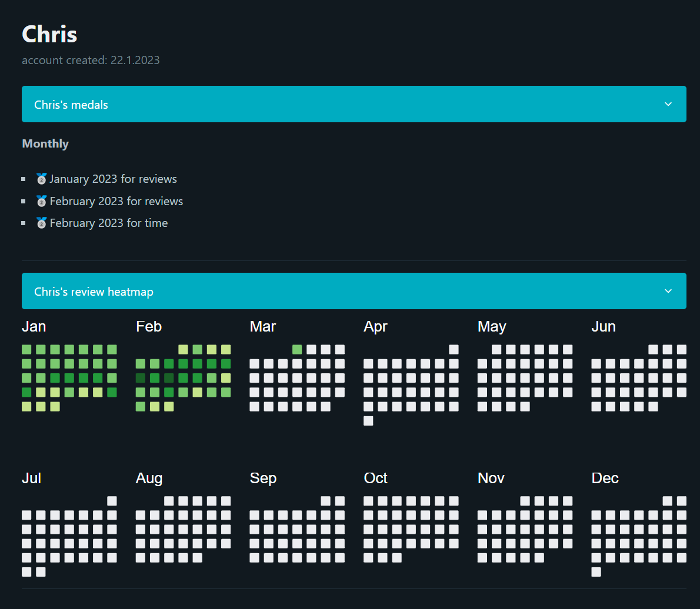The height and width of the screenshot is (609, 700).
Task: Click the "Monthly" medals section heading
Action: (x=45, y=143)
